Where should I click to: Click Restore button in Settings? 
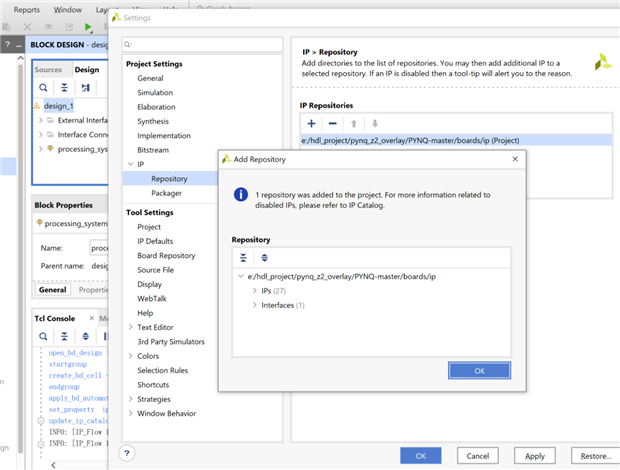pyautogui.click(x=595, y=456)
